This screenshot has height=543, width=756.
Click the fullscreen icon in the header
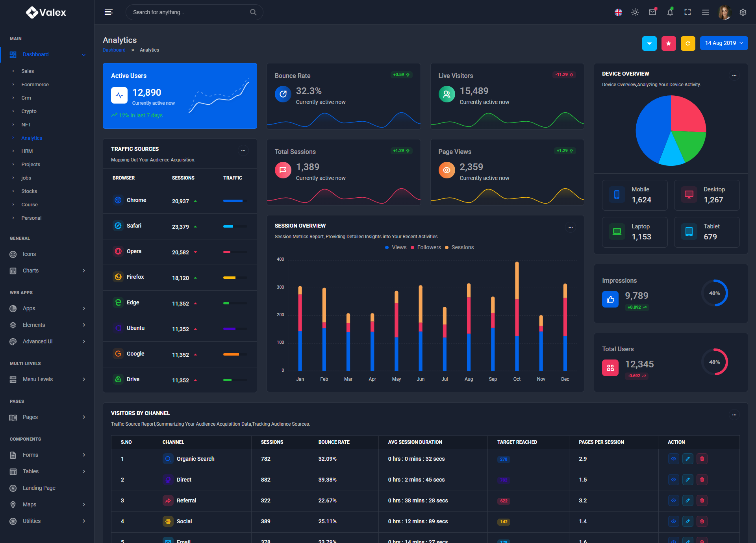(687, 12)
